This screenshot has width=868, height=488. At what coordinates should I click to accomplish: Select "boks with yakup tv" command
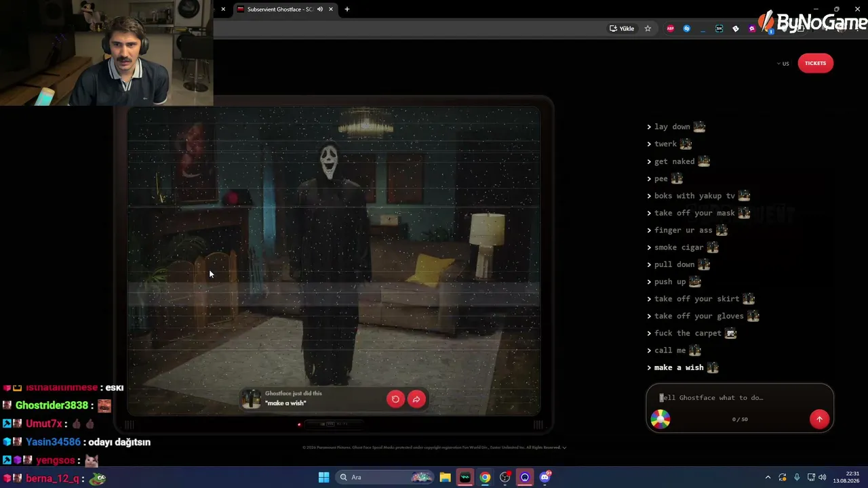pyautogui.click(x=694, y=196)
